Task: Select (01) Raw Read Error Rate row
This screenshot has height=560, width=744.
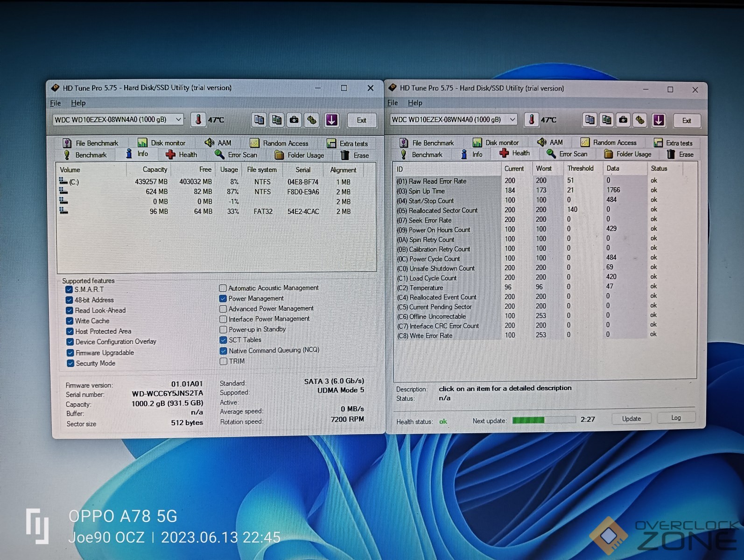Action: click(x=527, y=181)
